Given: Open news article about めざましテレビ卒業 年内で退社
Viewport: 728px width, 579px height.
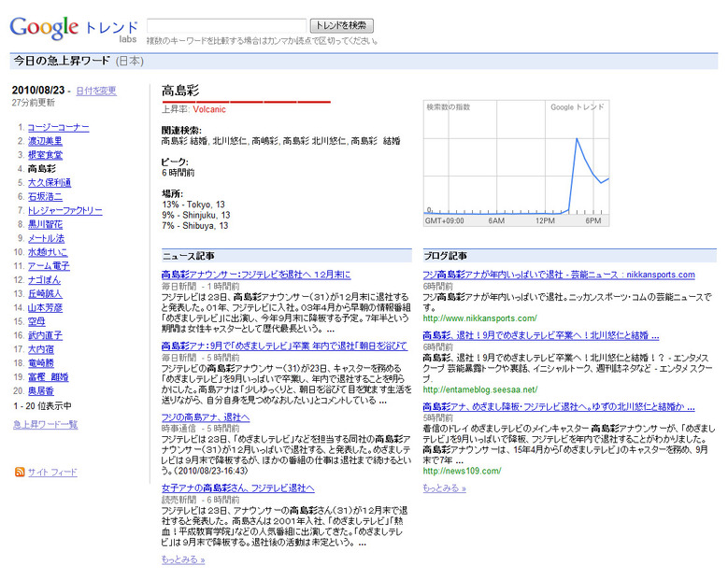Looking at the screenshot, I should pyautogui.click(x=285, y=346).
